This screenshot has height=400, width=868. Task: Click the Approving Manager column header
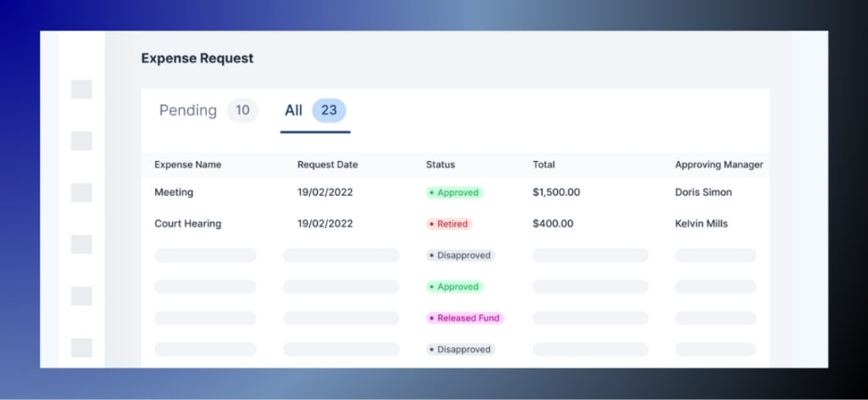pyautogui.click(x=719, y=164)
